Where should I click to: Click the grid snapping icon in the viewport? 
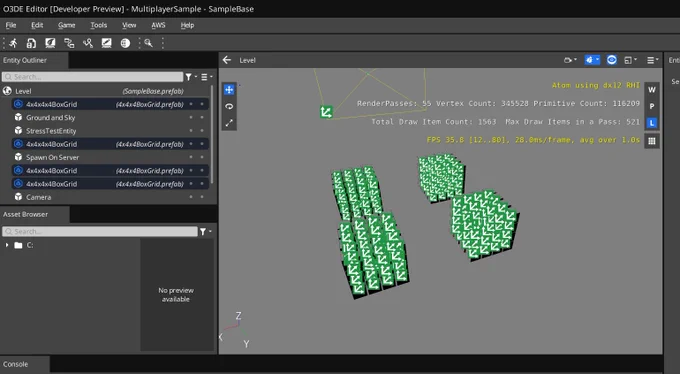point(652,141)
